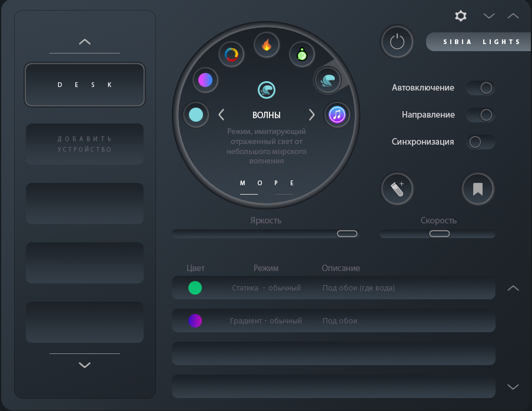Activate the waves mode icon on wheel
Screen dimensions: 532x411
click(328, 81)
